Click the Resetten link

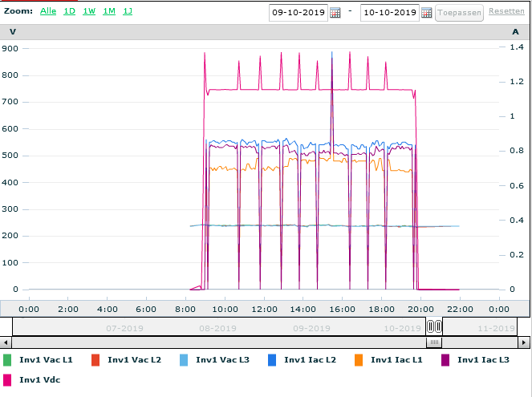click(506, 11)
